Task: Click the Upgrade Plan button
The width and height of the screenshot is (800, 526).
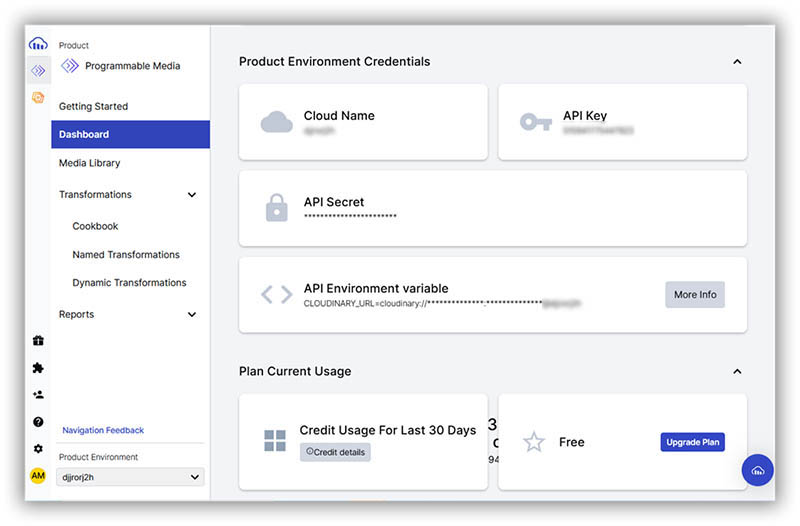Action: (x=692, y=442)
